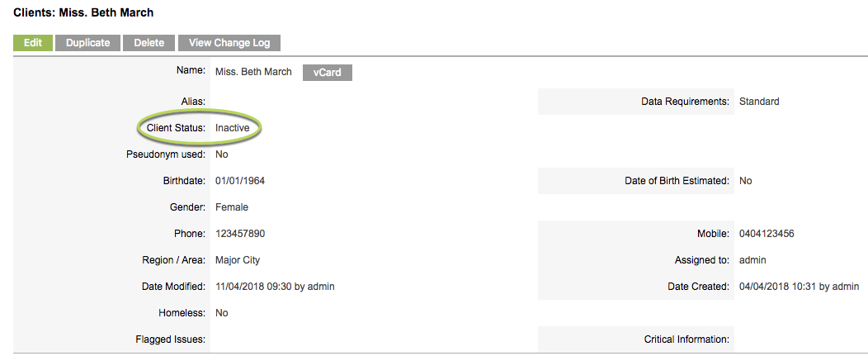868x356 pixels.
Task: Delete the Beth March client
Action: tap(149, 43)
